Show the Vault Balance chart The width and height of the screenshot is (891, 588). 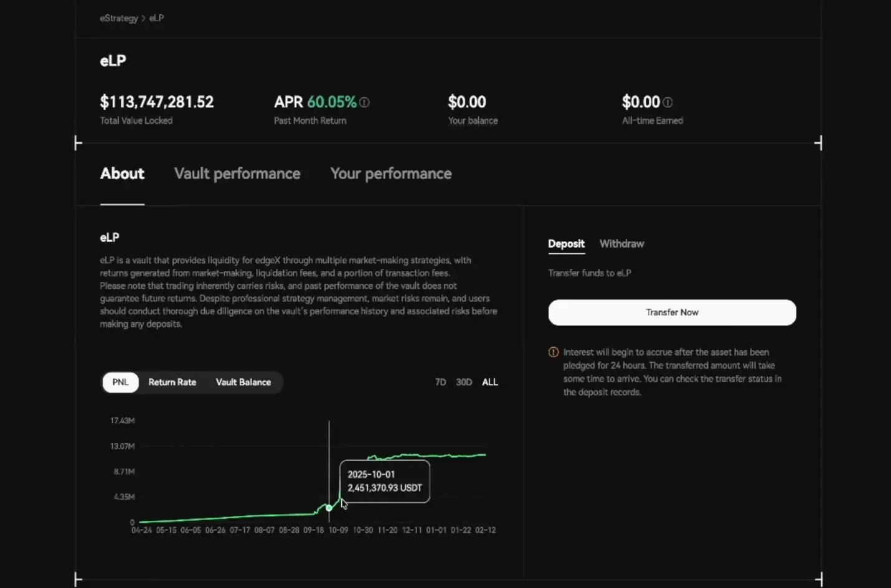tap(243, 382)
